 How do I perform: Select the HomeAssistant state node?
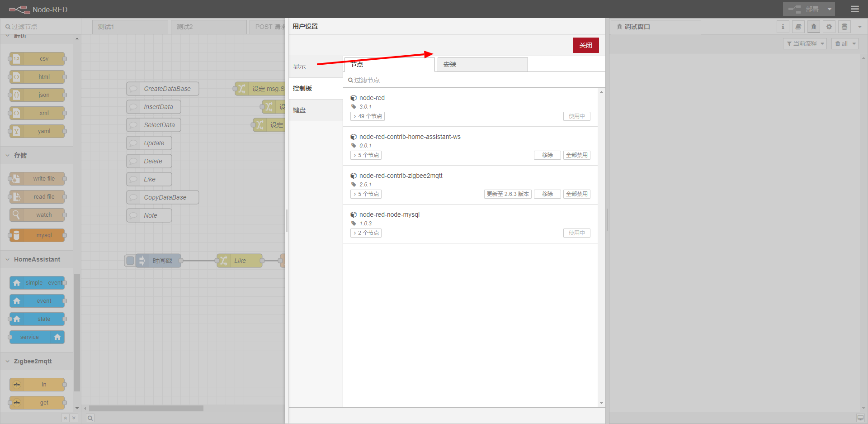point(37,319)
